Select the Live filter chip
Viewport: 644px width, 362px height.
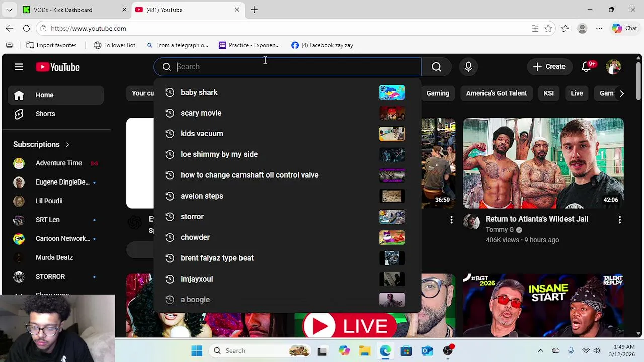[x=577, y=93]
